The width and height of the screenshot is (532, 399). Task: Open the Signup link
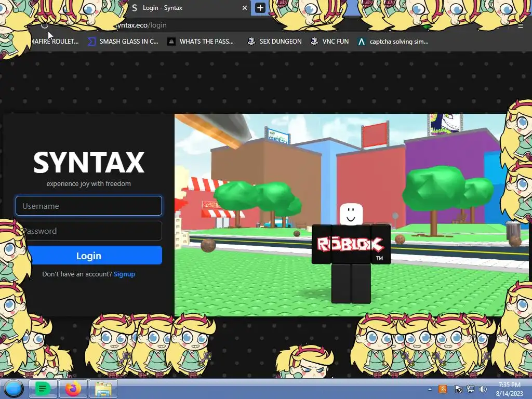[x=124, y=274]
